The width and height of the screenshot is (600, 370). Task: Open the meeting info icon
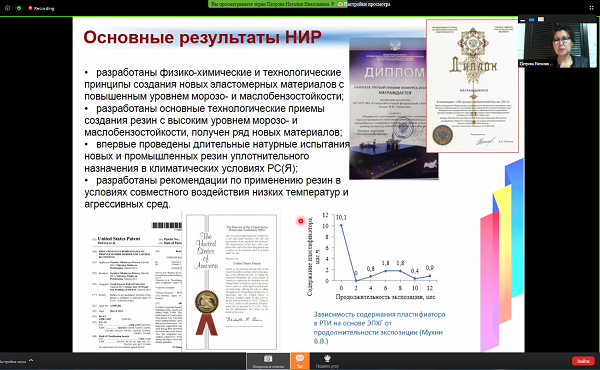click(7, 8)
